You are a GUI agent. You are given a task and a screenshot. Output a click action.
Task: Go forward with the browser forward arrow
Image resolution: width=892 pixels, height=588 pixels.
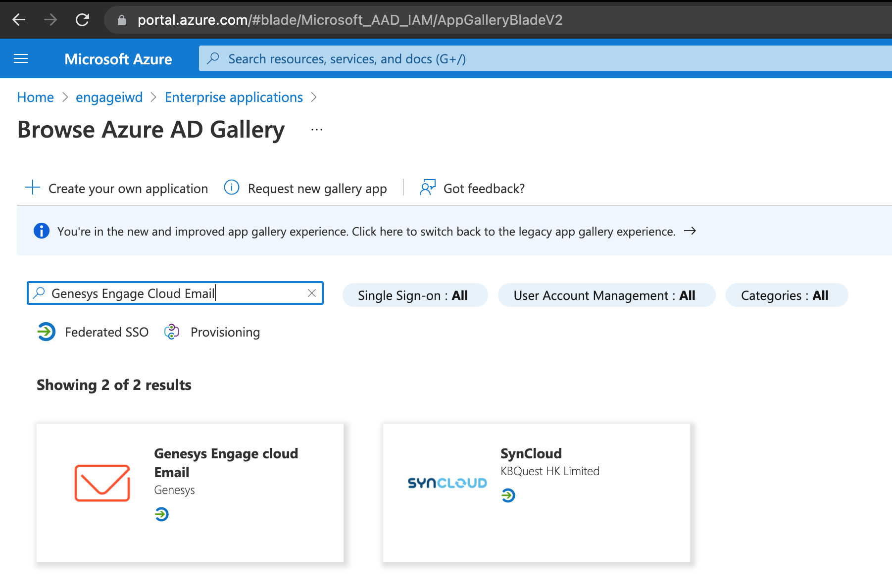pos(50,20)
